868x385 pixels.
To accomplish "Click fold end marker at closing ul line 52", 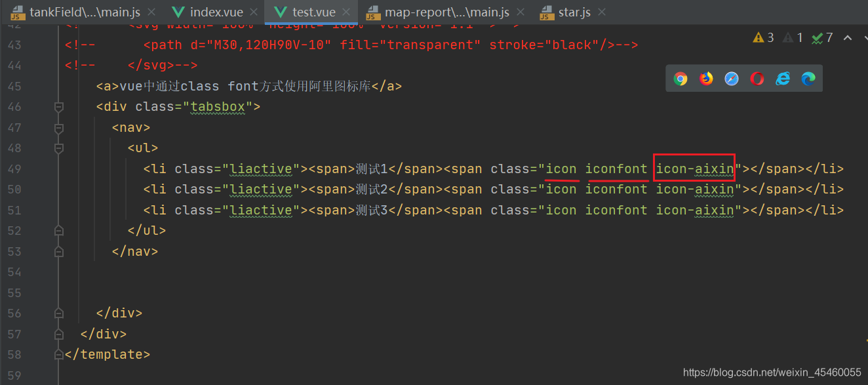I will point(58,231).
